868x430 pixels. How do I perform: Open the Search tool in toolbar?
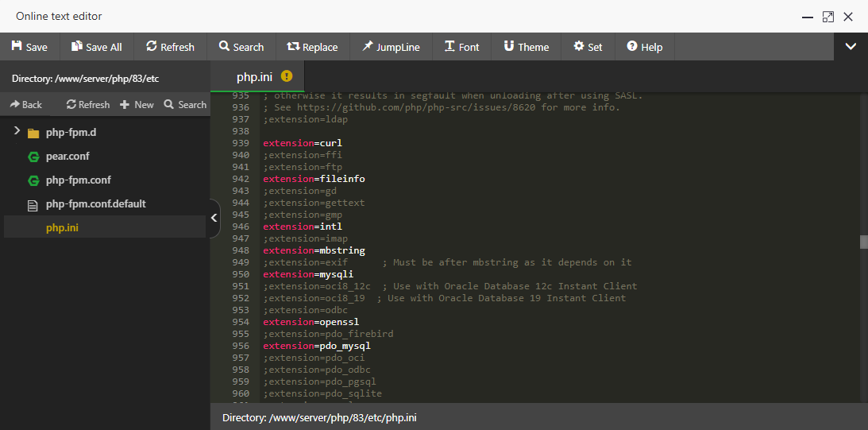point(241,47)
